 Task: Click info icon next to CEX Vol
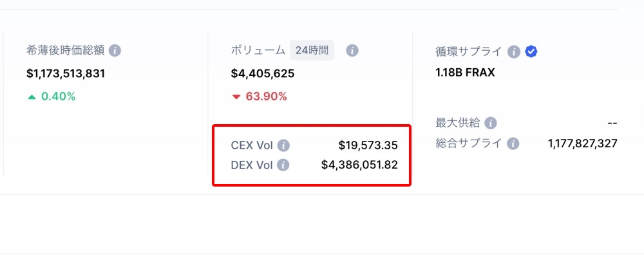tap(283, 145)
